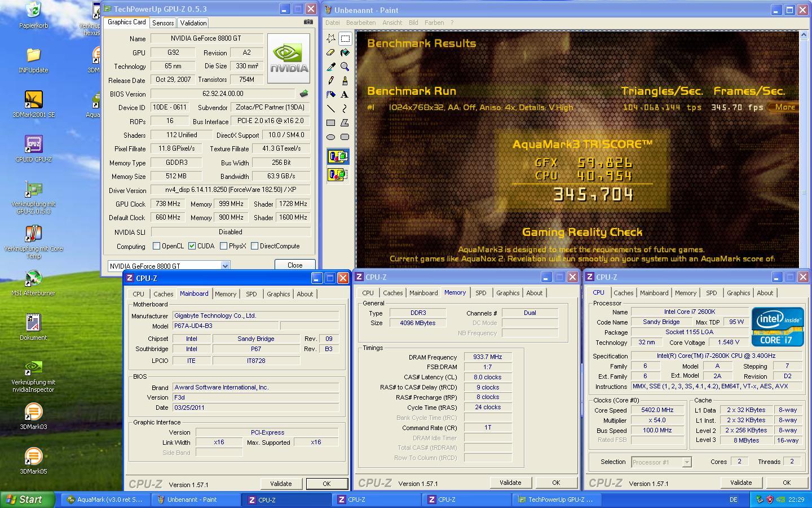Pick the Color Picker eyedropper tool
This screenshot has width=812, height=508.
click(x=331, y=67)
